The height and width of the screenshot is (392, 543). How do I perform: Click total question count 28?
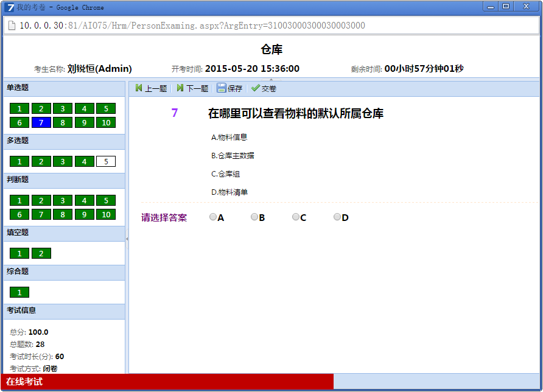pyautogui.click(x=40, y=344)
